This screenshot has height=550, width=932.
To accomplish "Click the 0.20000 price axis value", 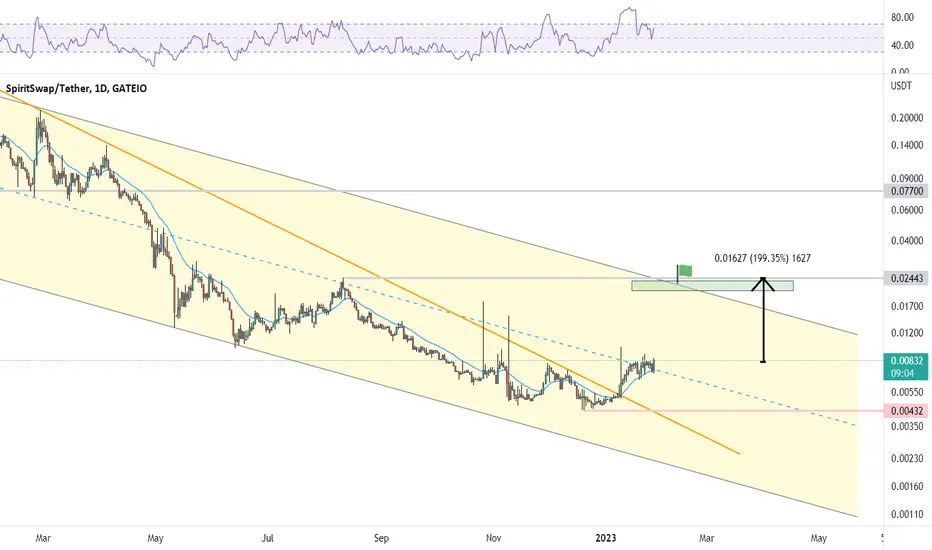I will (x=907, y=118).
